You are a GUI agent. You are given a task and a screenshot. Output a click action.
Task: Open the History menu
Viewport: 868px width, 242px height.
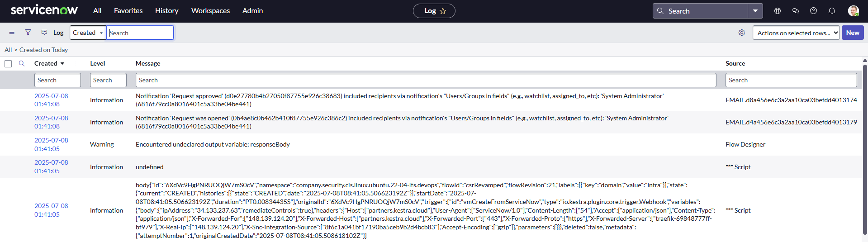[x=166, y=11]
